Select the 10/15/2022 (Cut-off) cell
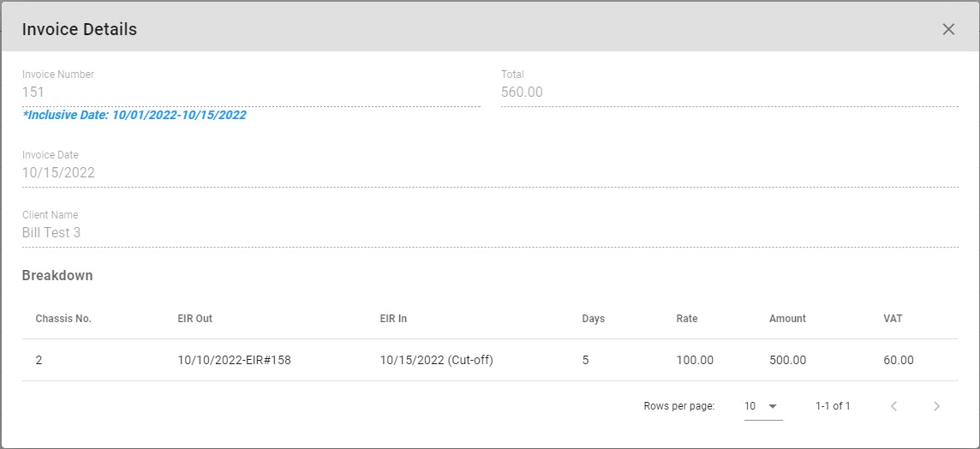980x449 pixels. point(436,361)
